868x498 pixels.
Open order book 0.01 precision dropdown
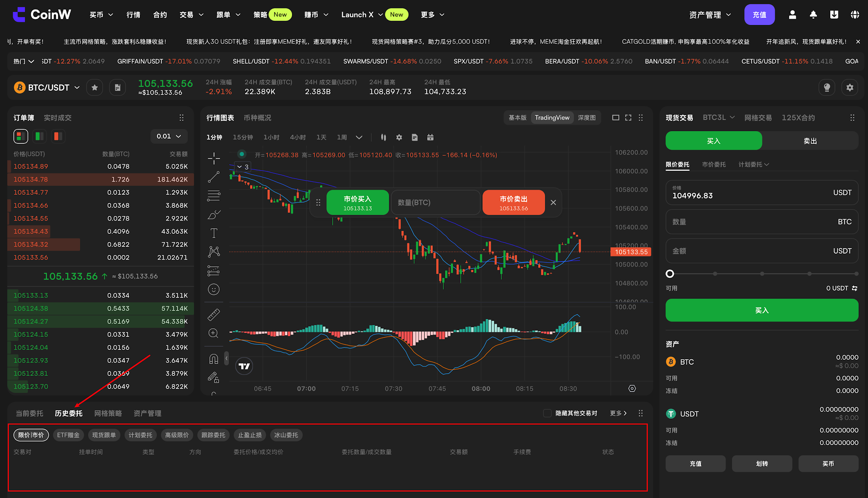(169, 136)
